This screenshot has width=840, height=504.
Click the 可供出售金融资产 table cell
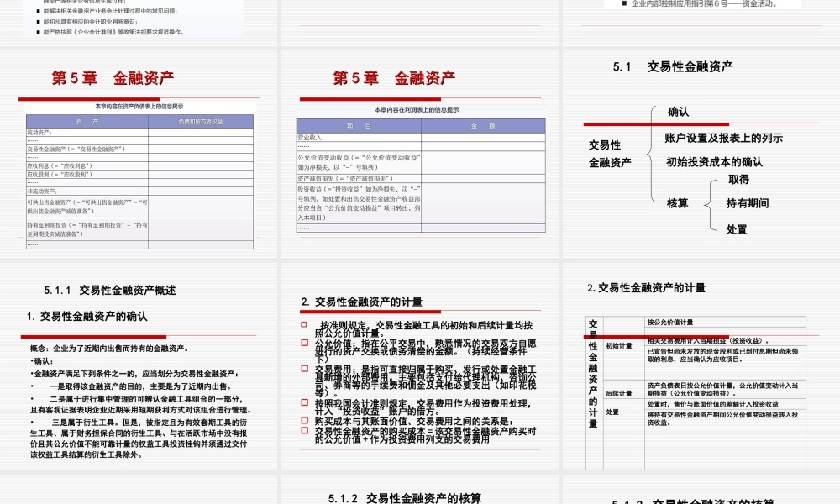(87, 206)
